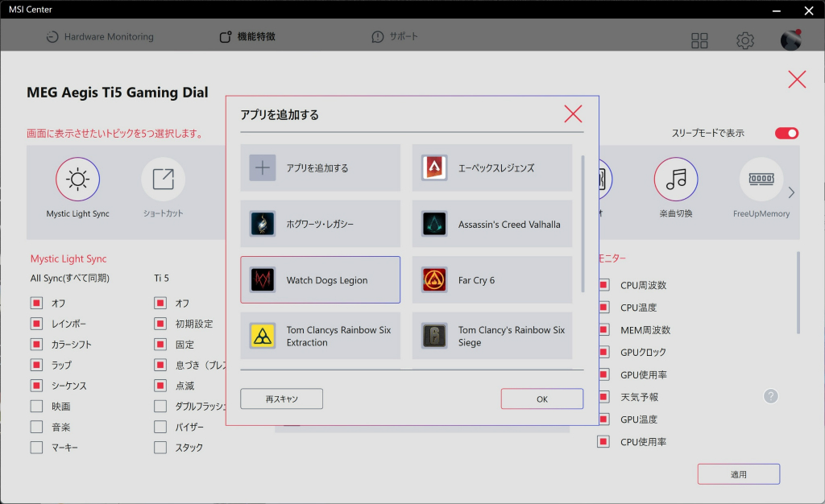Uncheck the CPU使用率 checkbox

(603, 441)
